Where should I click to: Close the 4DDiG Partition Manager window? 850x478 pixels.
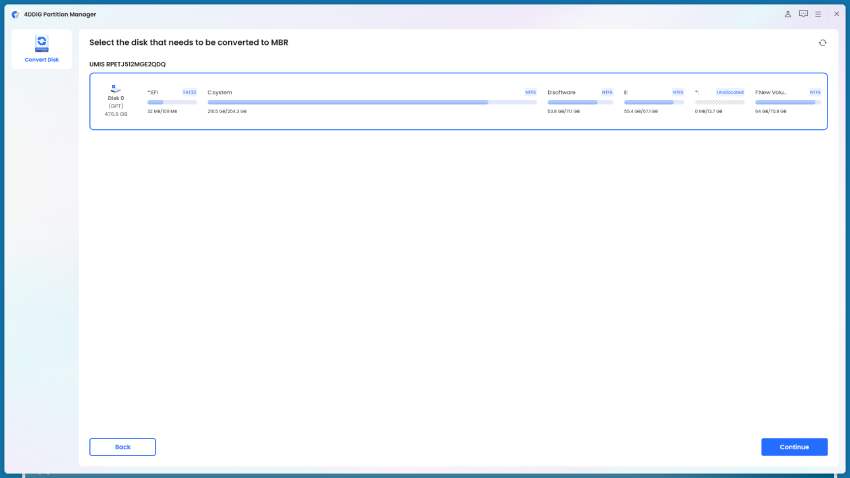(x=836, y=14)
